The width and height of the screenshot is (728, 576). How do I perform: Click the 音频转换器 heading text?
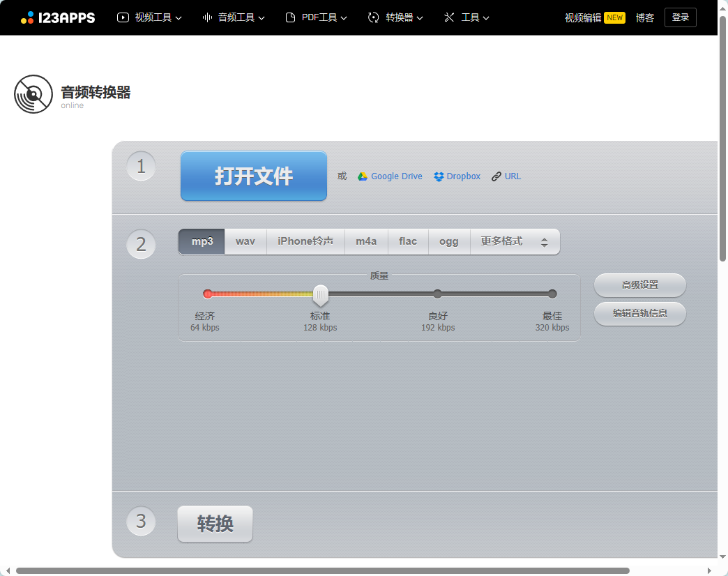click(96, 92)
